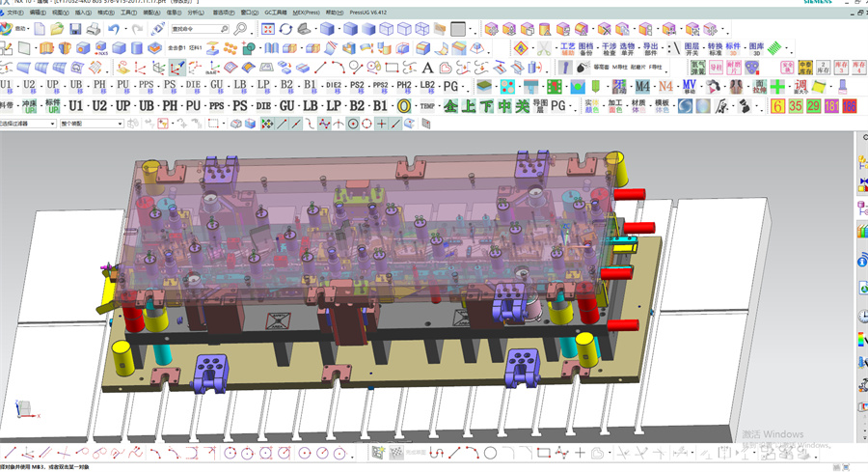This screenshot has height=472, width=868.
Task: Toggle the green 上 layer button
Action: pyautogui.click(x=469, y=106)
